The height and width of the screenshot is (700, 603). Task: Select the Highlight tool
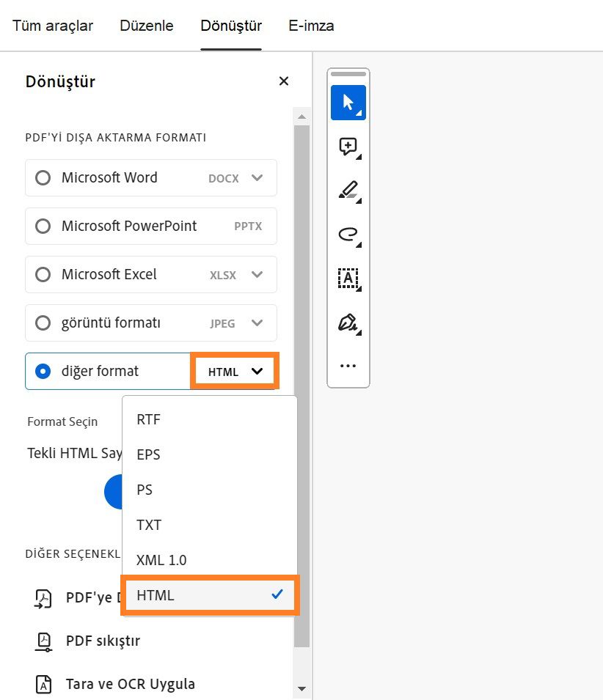tap(348, 191)
